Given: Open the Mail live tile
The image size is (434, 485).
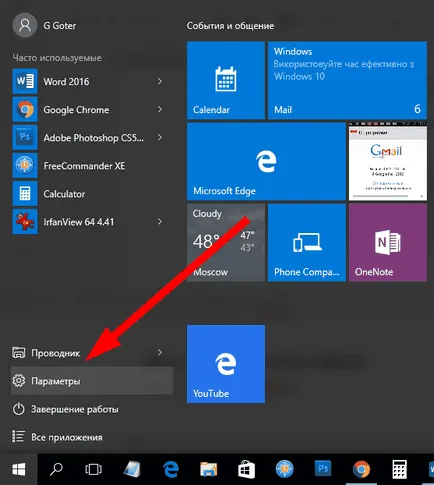Looking at the screenshot, I should [347, 80].
